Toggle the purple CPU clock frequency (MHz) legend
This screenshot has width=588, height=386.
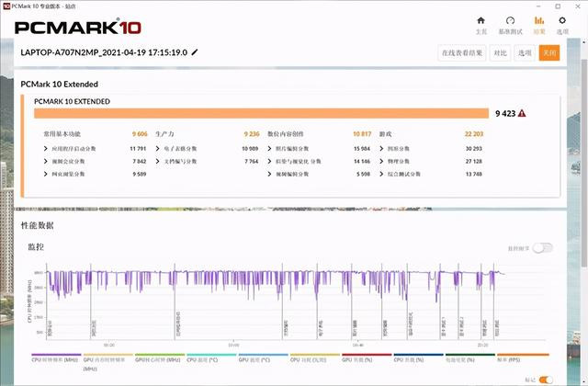click(x=56, y=358)
